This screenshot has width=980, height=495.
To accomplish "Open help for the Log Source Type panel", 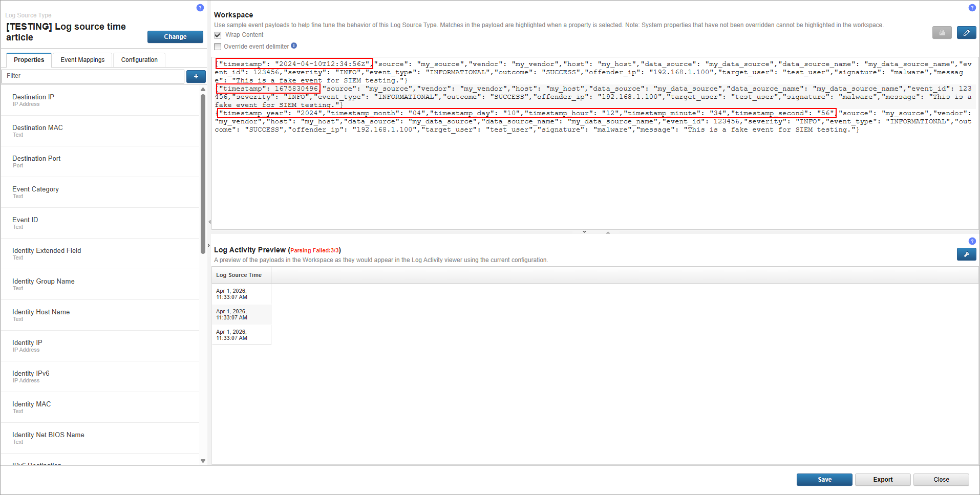I will (200, 8).
